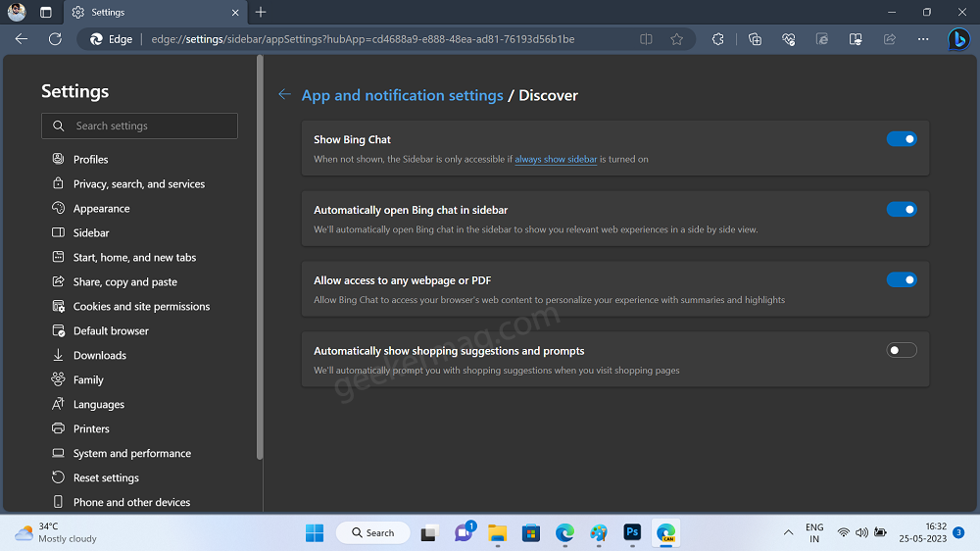Open the weather widget on taskbar
Screen dimensions: 980x551
(56, 533)
